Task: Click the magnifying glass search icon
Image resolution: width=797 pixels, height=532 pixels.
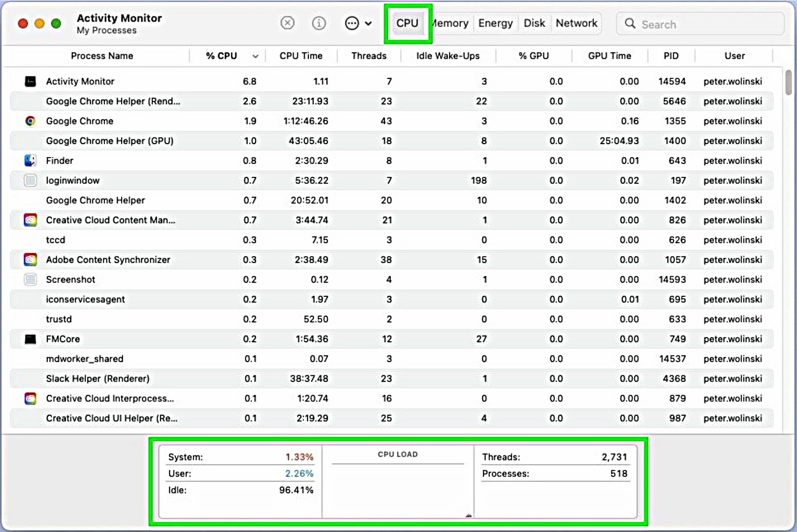Action: pyautogui.click(x=630, y=24)
